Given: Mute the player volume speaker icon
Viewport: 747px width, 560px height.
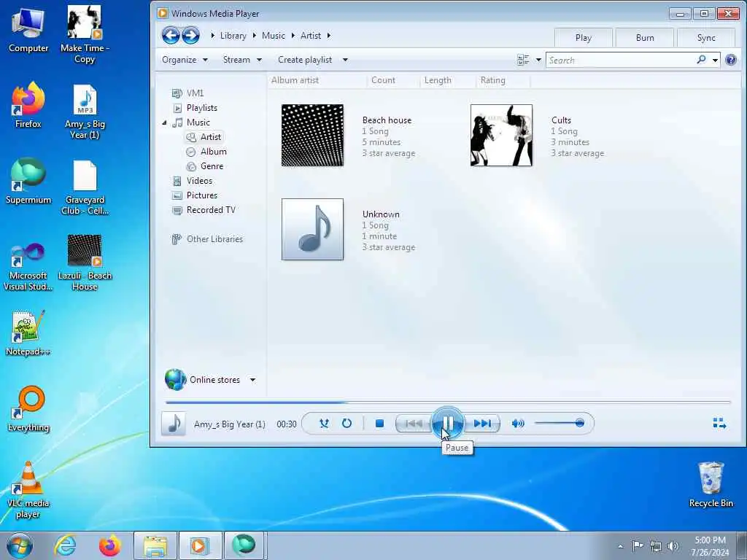Looking at the screenshot, I should click(x=518, y=424).
